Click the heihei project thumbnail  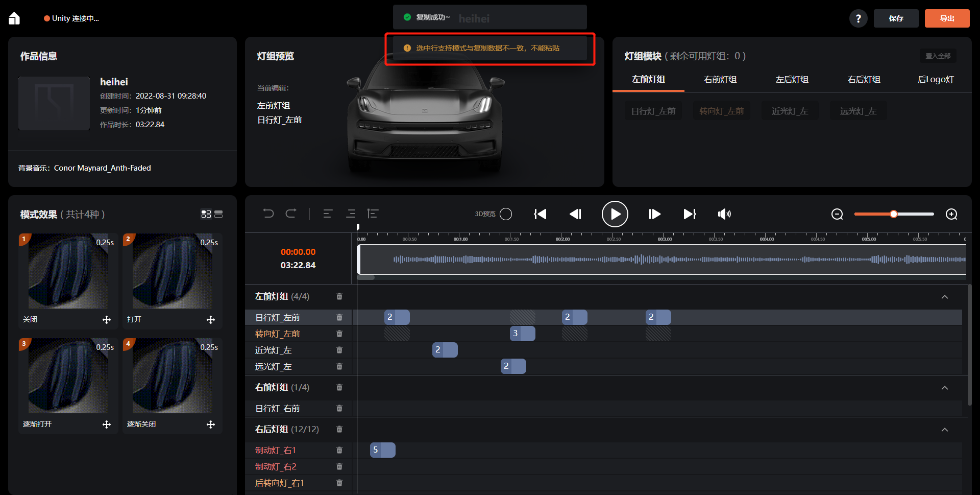[54, 103]
